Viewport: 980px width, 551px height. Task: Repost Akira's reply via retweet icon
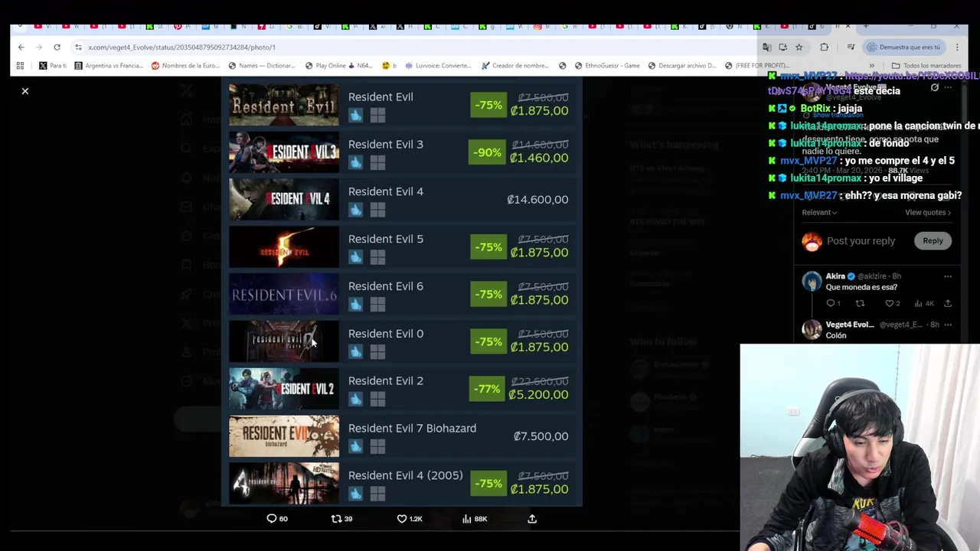coord(860,304)
